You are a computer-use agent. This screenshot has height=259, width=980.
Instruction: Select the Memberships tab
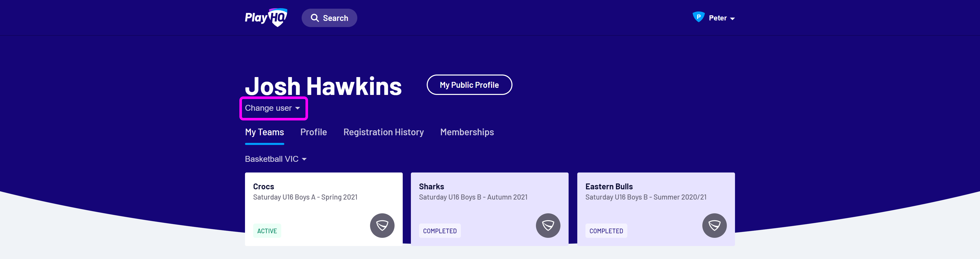coord(467,132)
